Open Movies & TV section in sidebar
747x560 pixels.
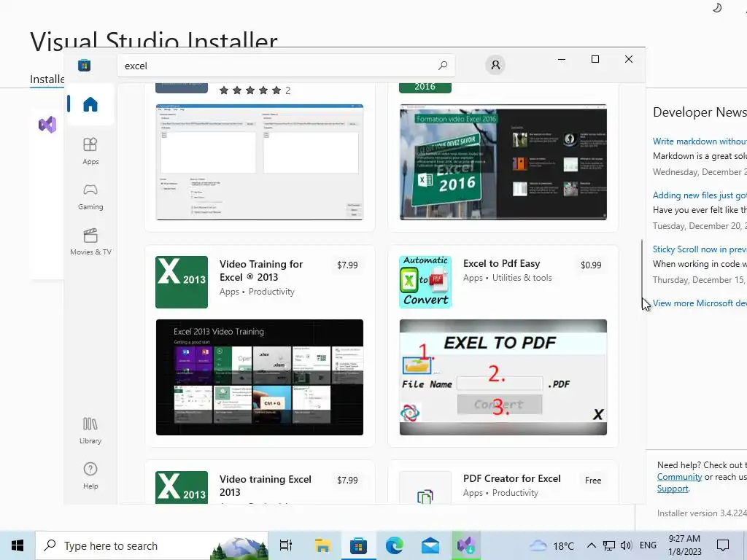(90, 242)
